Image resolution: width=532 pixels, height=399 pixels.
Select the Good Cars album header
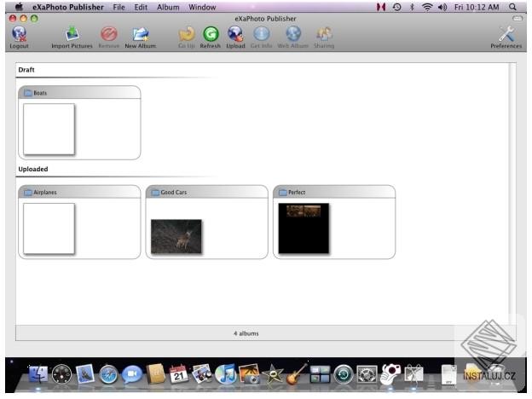tap(207, 192)
